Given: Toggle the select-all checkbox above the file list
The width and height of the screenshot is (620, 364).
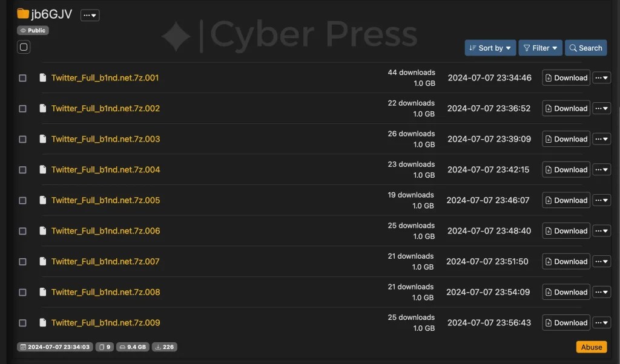Looking at the screenshot, I should coord(23,47).
